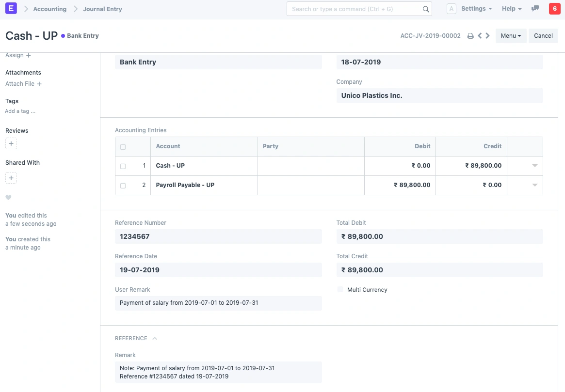Select all accounting entry rows
This screenshot has height=392, width=565.
(x=123, y=146)
